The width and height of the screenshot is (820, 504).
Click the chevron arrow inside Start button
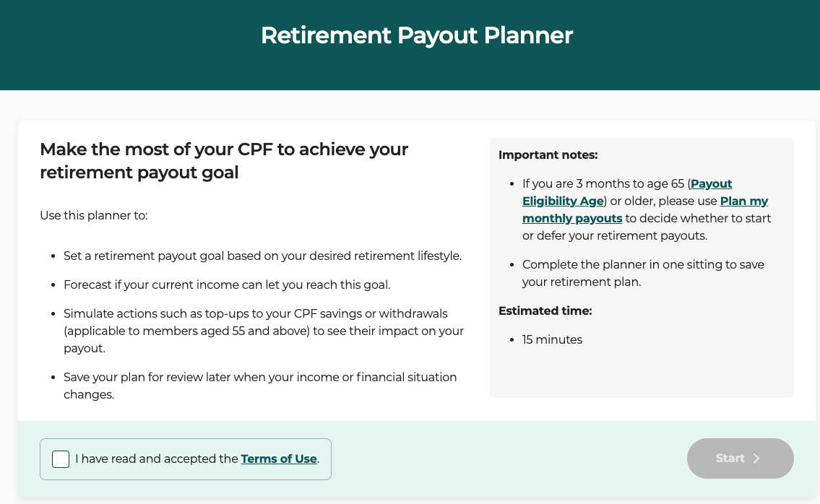(756, 459)
